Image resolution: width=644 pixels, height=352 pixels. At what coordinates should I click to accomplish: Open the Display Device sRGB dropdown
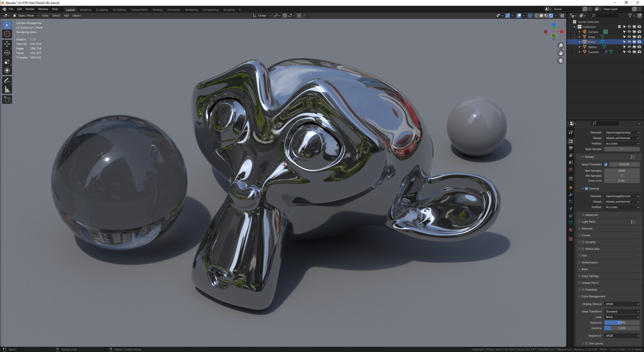pyautogui.click(x=622, y=304)
